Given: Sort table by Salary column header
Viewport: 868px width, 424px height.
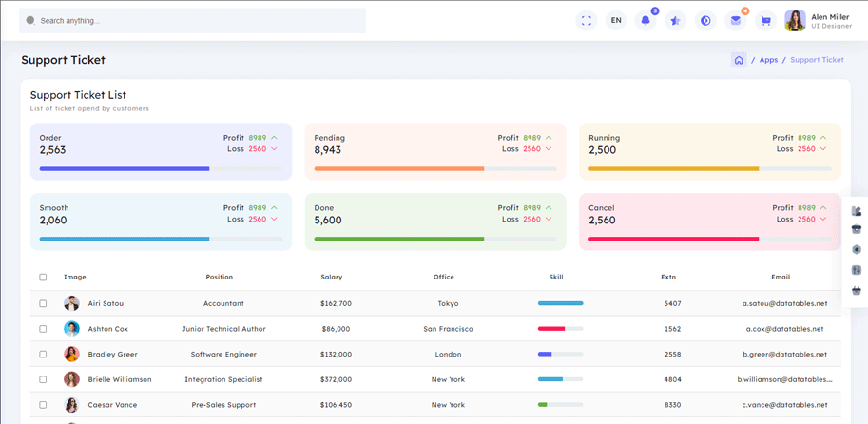Looking at the screenshot, I should (332, 278).
